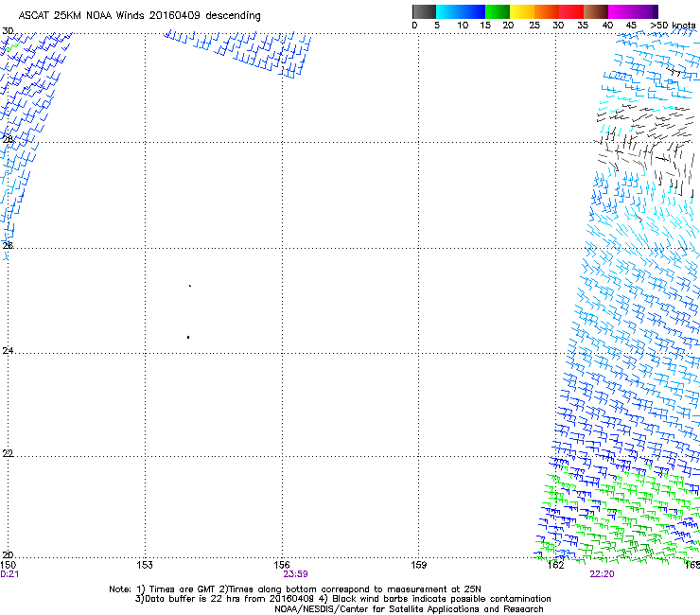This screenshot has height=615, width=700.
Task: Click the longitude label 156
Action: [x=282, y=565]
